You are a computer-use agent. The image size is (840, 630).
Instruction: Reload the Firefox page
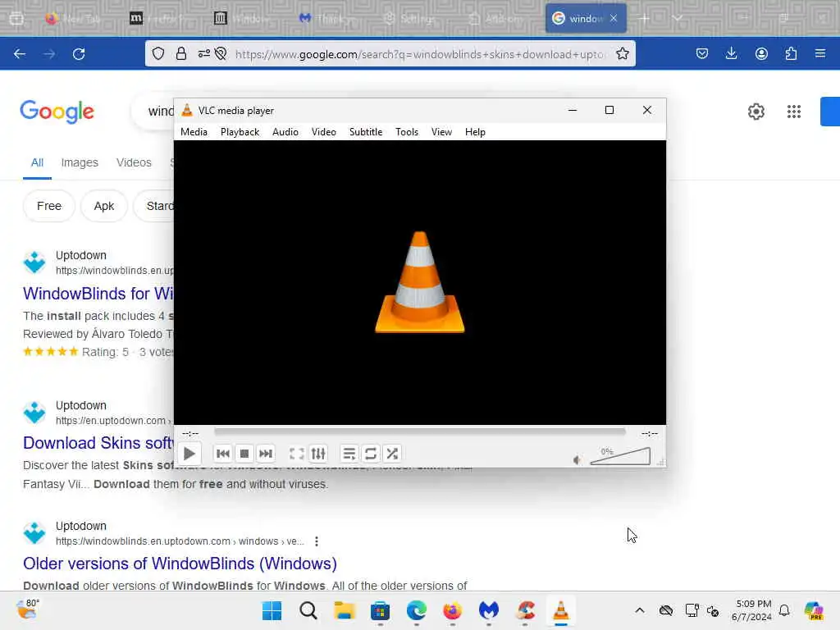79,53
